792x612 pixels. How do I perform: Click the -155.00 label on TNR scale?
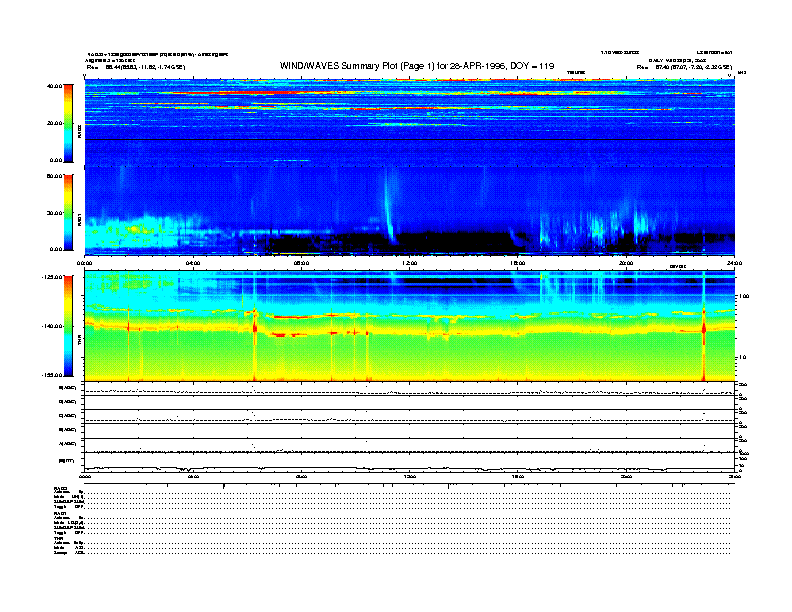coord(52,375)
